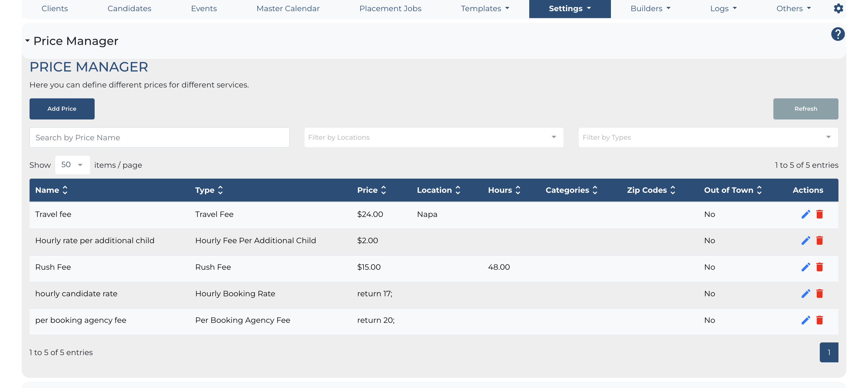Edit the Rush Fee price row

806,267
